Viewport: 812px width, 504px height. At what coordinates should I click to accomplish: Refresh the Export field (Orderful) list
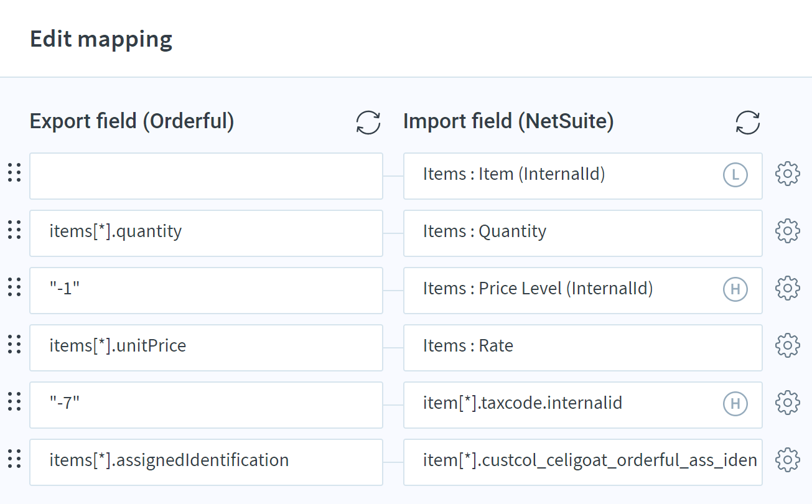coord(368,123)
